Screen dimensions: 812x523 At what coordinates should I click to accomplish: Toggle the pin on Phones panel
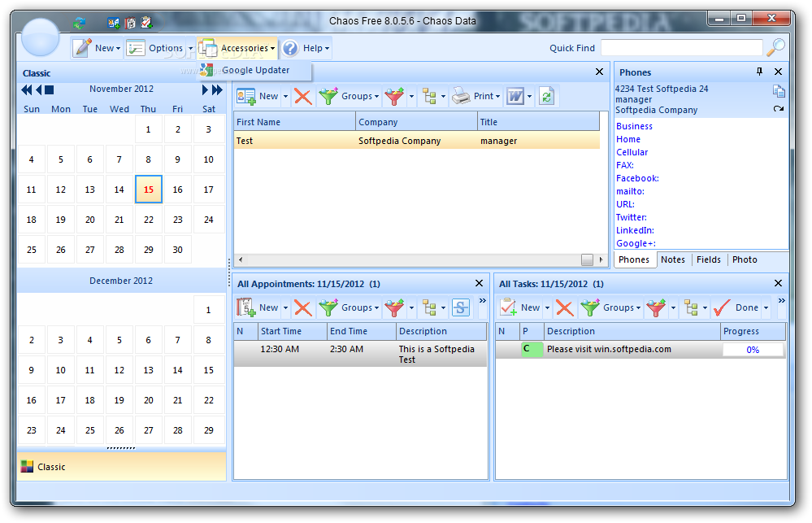pyautogui.click(x=759, y=72)
